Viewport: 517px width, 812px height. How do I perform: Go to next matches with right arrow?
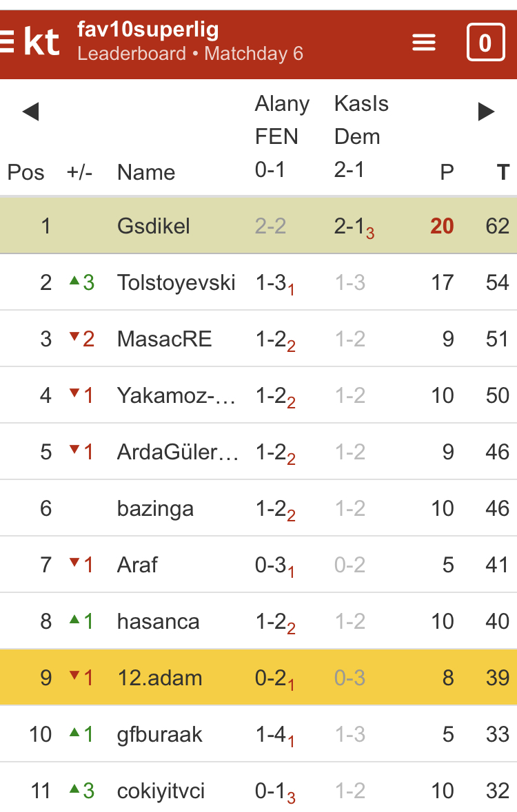[487, 112]
